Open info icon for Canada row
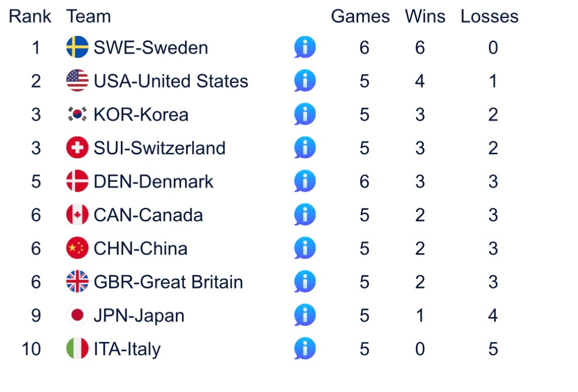The width and height of the screenshot is (578, 392). pos(305,214)
